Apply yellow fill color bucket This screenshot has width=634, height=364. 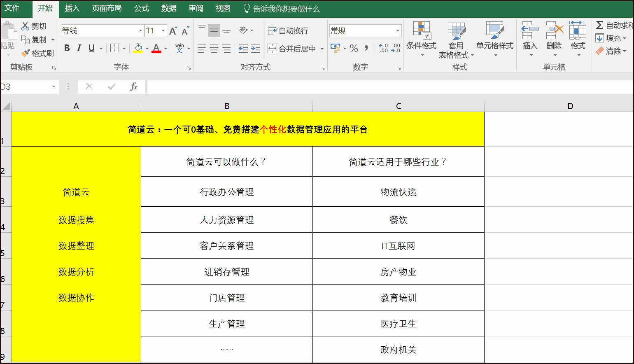[x=138, y=48]
